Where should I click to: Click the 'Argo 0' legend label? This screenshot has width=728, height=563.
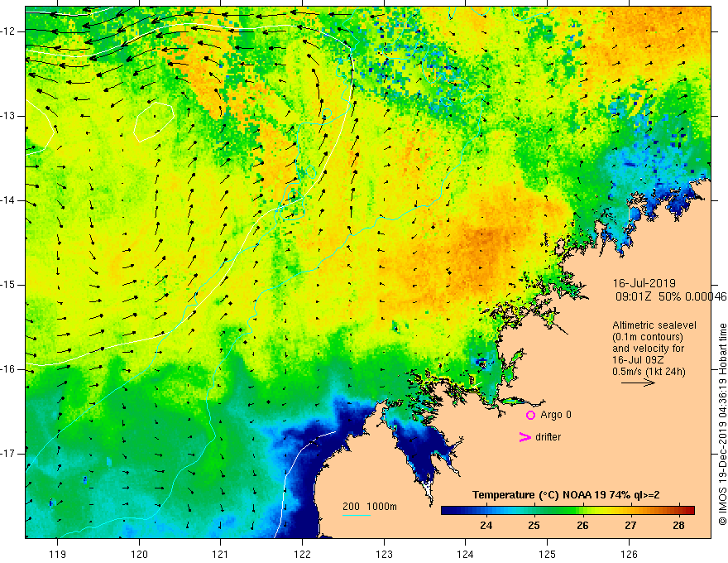coord(556,415)
